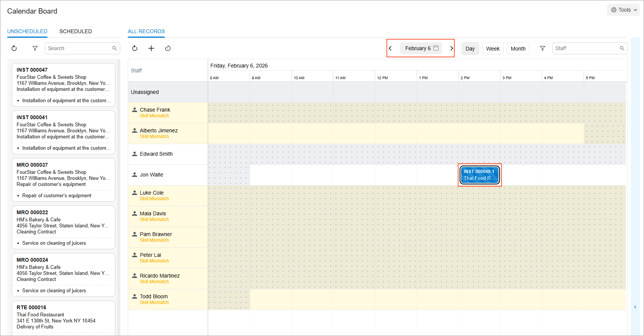Select the INST 000041 card
Viewport: 644px width, 336px height.
tap(63, 132)
